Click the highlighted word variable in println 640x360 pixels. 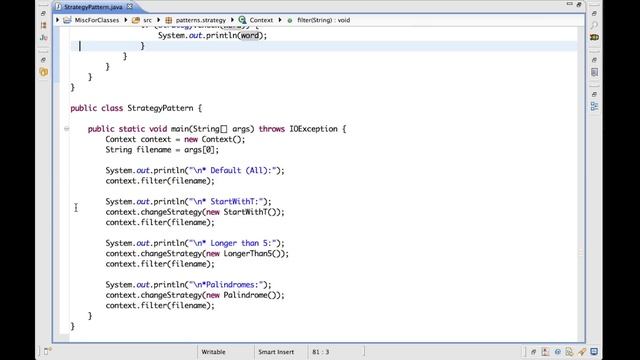coord(249,36)
